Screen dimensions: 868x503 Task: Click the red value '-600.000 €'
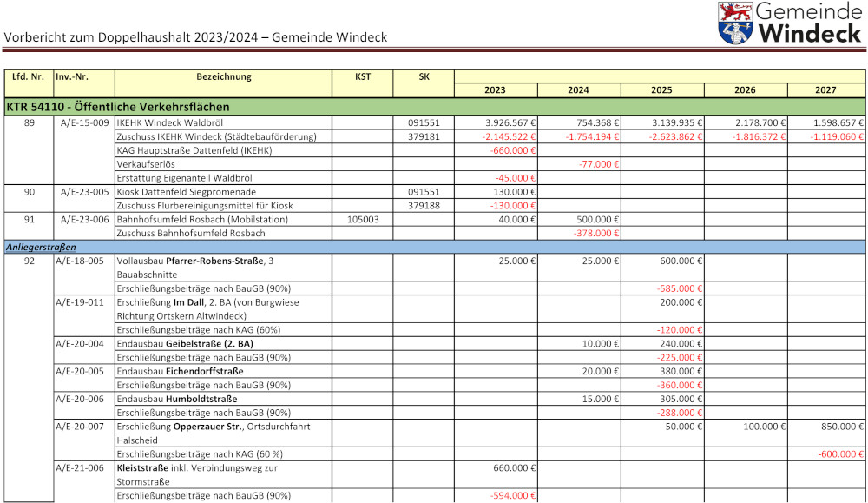point(841,454)
